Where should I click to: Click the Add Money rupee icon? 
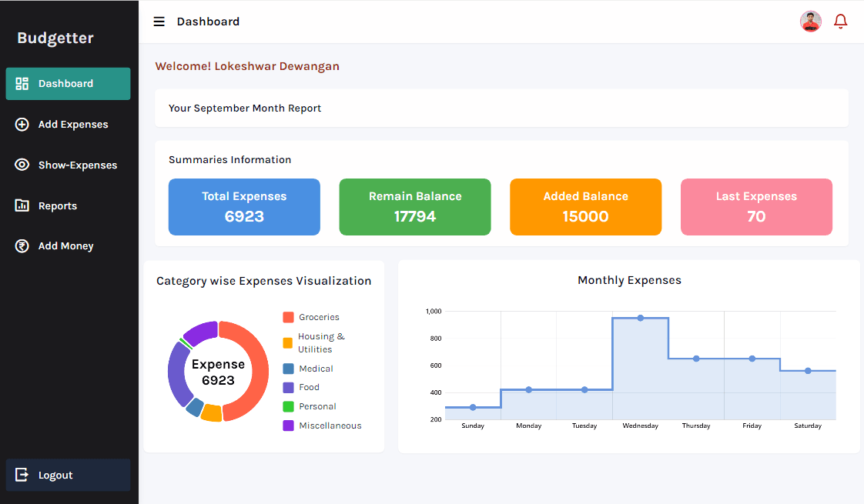[22, 246]
